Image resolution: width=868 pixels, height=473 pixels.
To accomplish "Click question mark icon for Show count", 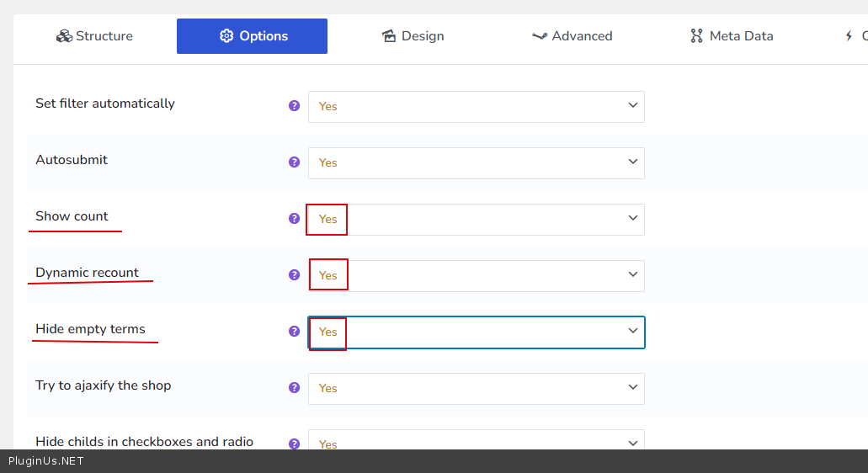I will (294, 219).
